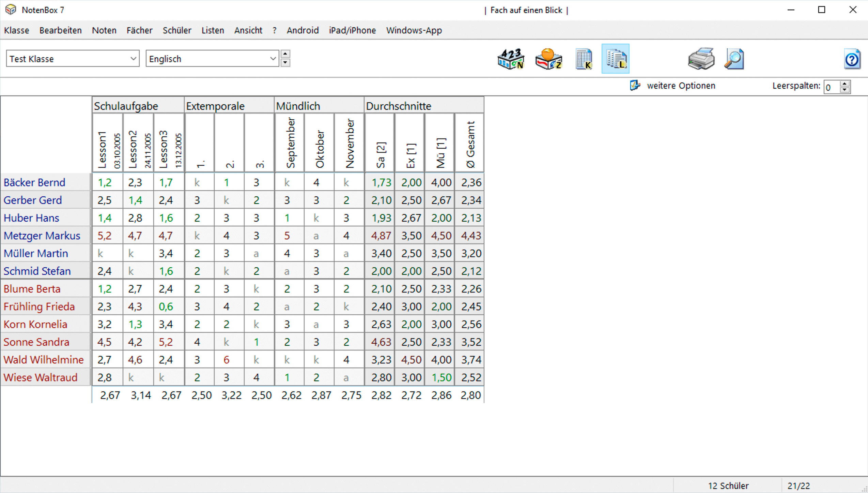Click inside the Leerspalten number field

point(832,87)
